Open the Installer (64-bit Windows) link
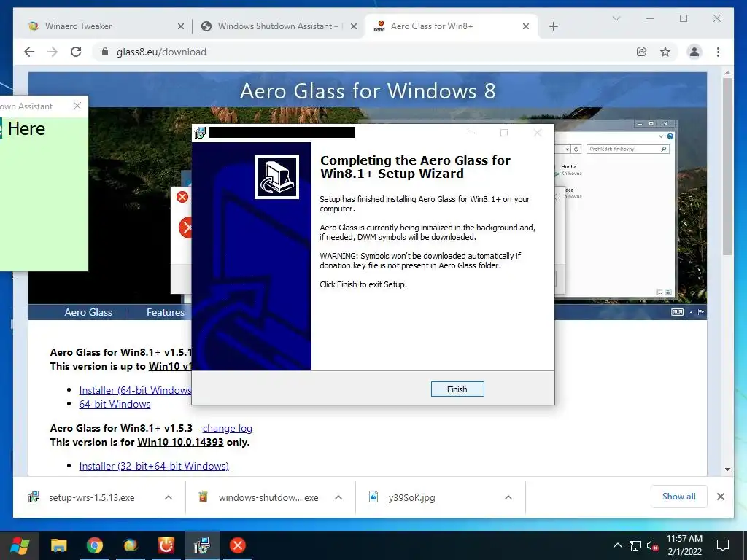The image size is (747, 560). click(x=135, y=391)
